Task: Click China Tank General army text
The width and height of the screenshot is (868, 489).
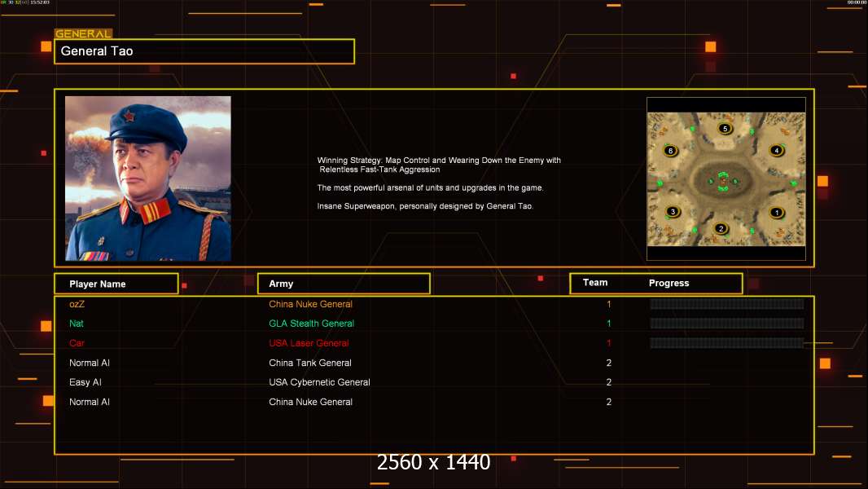Action: click(310, 363)
